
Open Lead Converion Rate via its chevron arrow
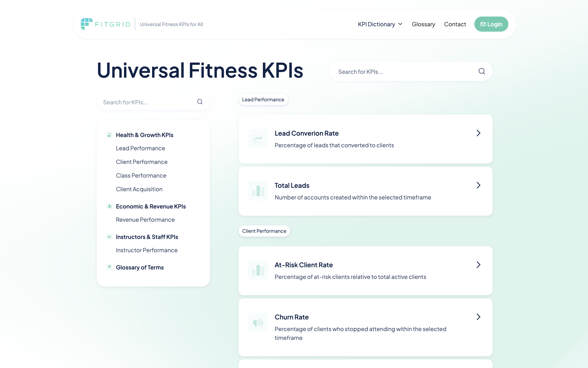478,133
